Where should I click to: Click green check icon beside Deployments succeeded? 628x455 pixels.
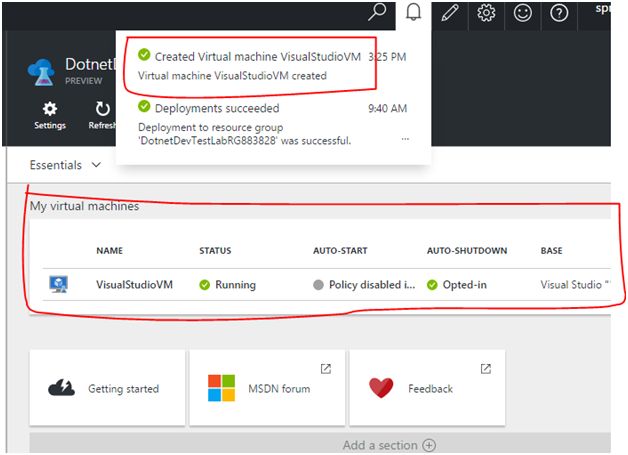click(x=144, y=107)
